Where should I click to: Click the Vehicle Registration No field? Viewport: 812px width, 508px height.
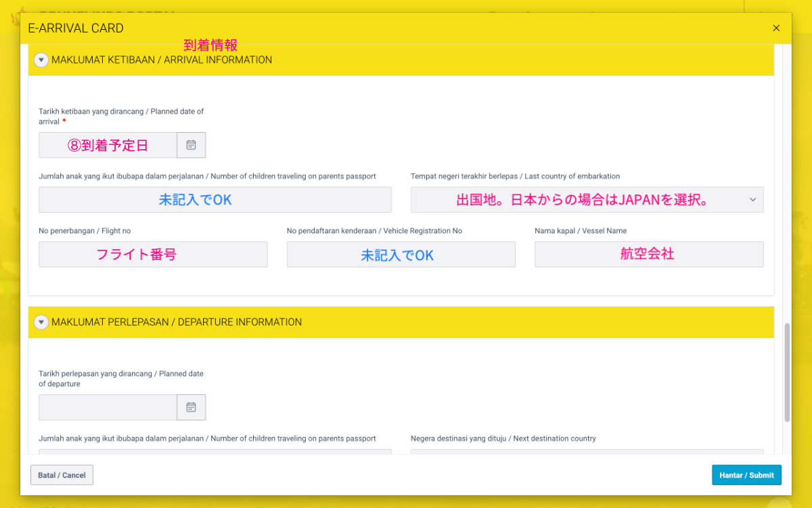pyautogui.click(x=401, y=254)
